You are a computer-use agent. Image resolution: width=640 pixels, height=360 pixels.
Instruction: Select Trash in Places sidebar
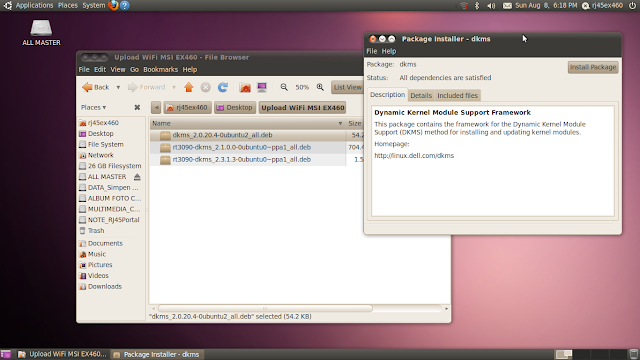coord(96,231)
